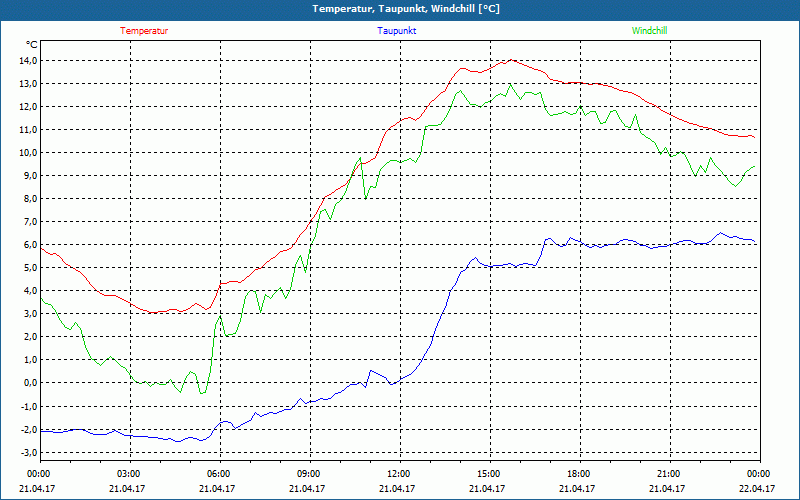Click the -1,0 y-axis value
800x500 pixels.
[29, 406]
